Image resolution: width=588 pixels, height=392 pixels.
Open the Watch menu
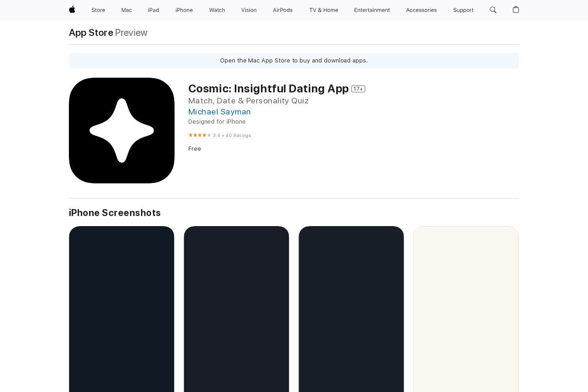[x=217, y=10]
